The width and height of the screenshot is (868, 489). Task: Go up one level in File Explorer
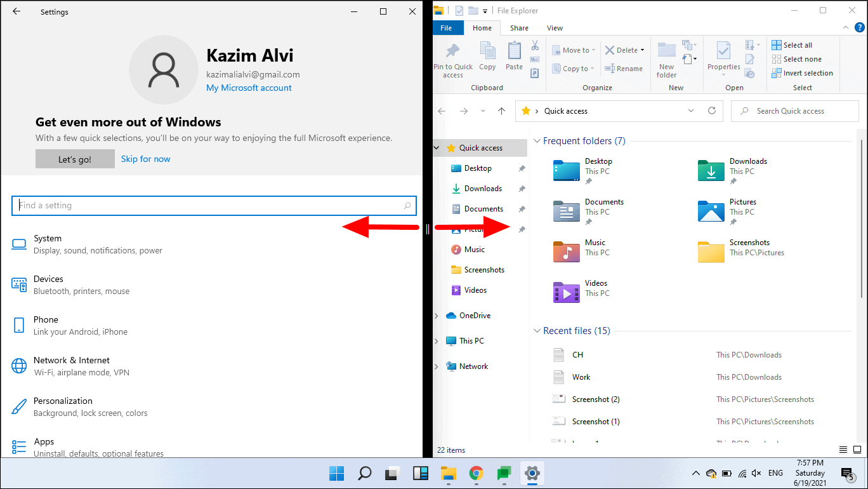[x=502, y=111]
